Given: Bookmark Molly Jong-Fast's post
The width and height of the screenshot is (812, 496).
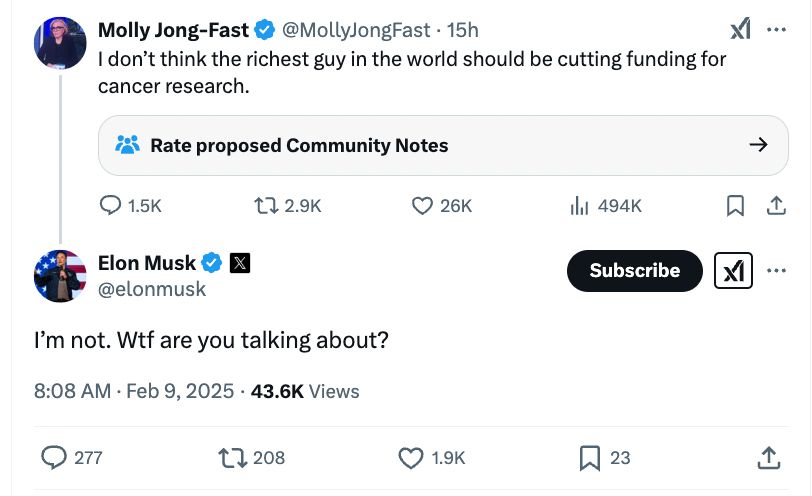Looking at the screenshot, I should coord(735,206).
